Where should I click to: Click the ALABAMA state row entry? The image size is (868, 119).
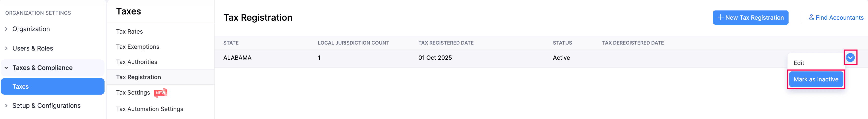(x=237, y=58)
